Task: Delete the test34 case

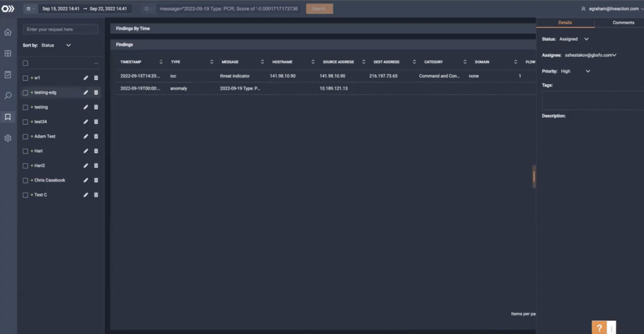Action: (x=96, y=122)
